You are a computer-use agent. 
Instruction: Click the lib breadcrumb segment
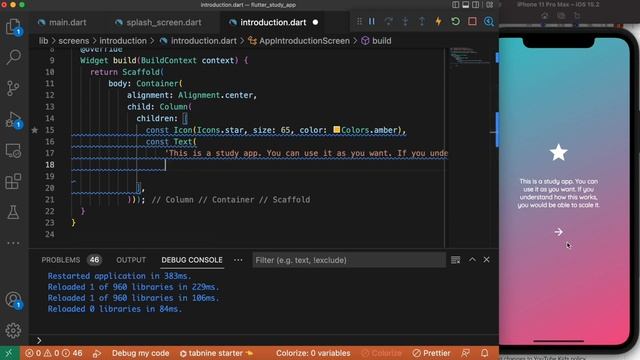(x=43, y=41)
